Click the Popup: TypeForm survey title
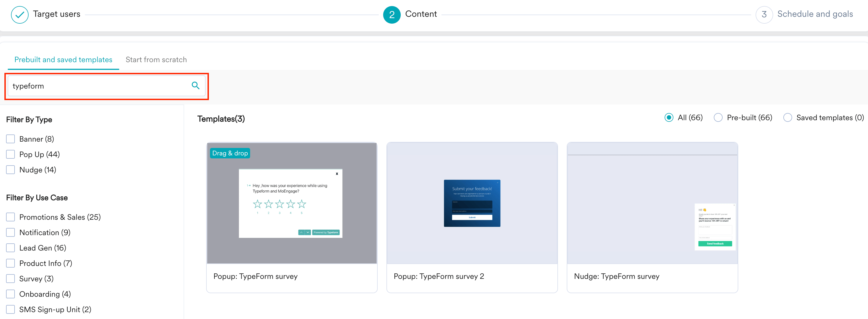Viewport: 868px width, 319px height. [x=255, y=276]
